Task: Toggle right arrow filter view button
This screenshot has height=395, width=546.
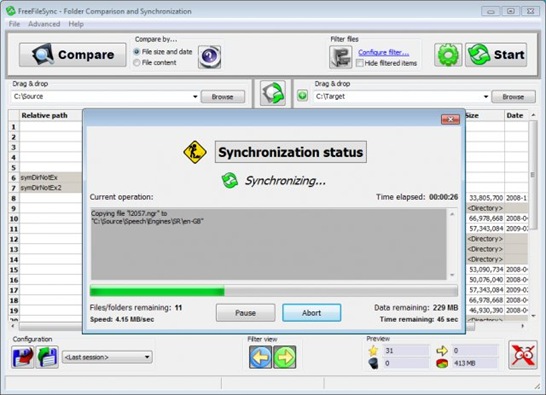Action: click(285, 357)
